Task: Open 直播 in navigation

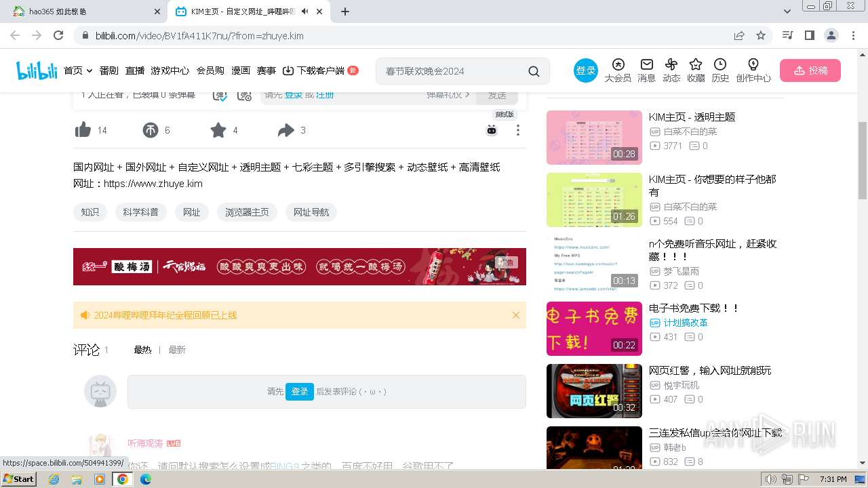Action: [135, 70]
